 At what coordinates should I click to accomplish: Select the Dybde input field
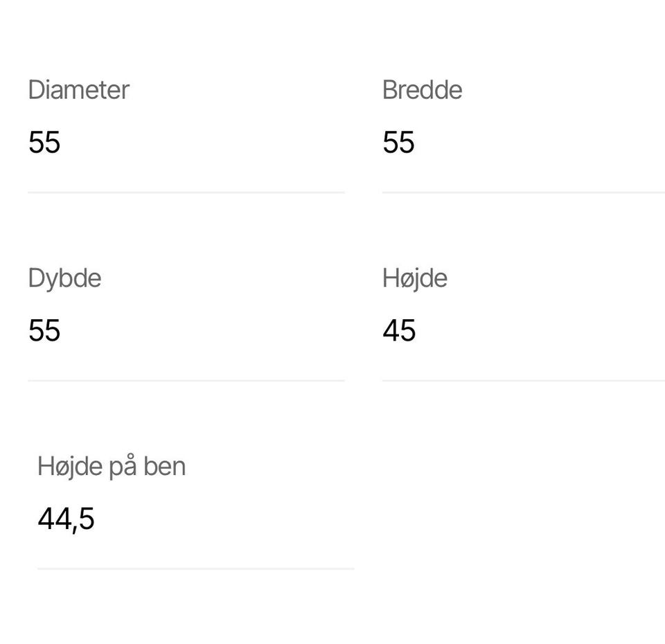[x=186, y=331]
